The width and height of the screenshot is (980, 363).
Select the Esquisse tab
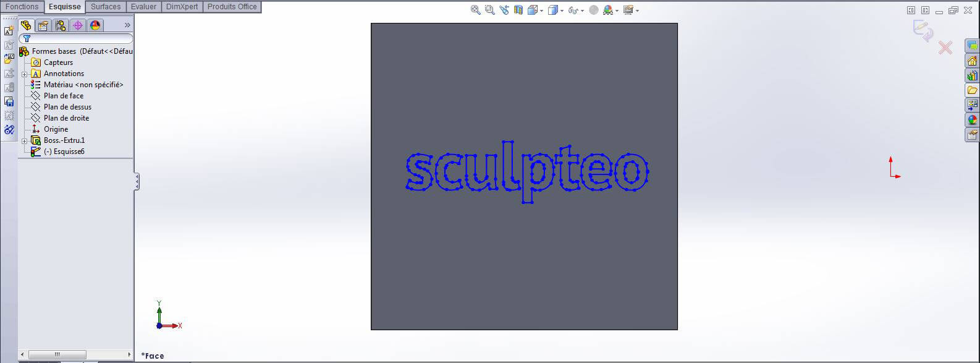coord(65,7)
